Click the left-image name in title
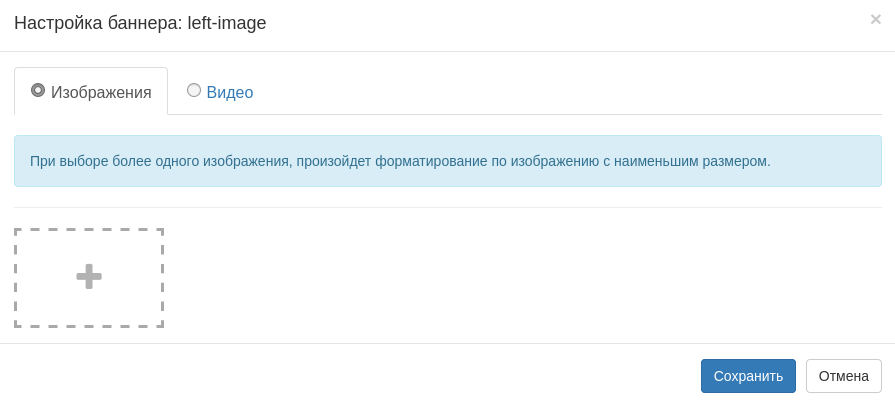Image resolution: width=895 pixels, height=401 pixels. pyautogui.click(x=227, y=23)
